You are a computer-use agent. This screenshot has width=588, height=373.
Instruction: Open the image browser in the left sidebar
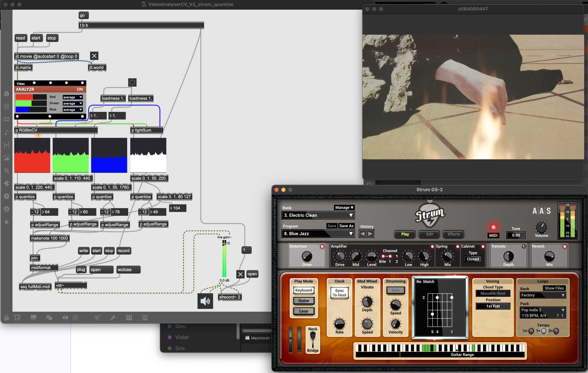[7, 158]
